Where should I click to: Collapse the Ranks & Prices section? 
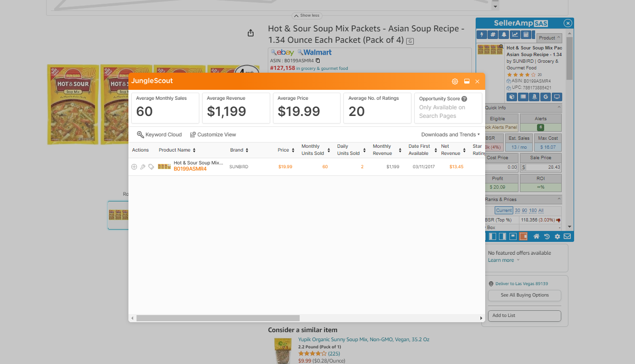559,200
